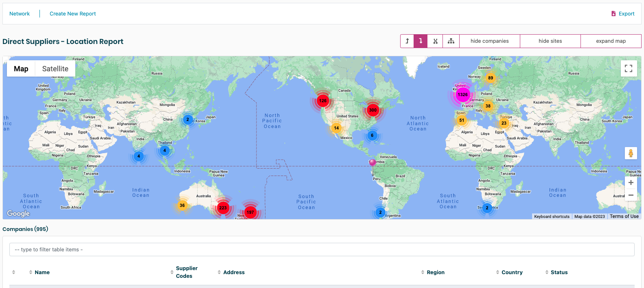
Task: Click the Street View pegman icon
Action: click(x=631, y=153)
